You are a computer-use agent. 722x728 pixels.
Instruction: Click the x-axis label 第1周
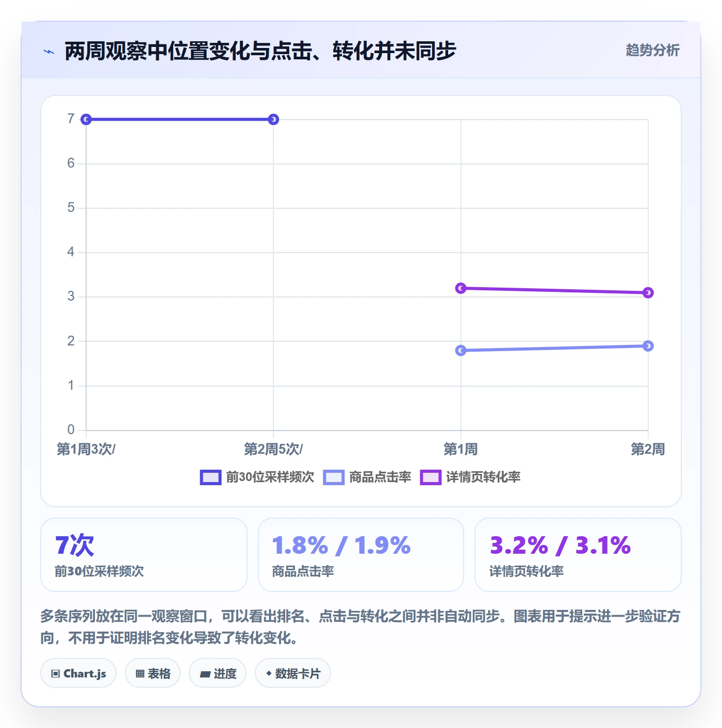click(x=461, y=449)
